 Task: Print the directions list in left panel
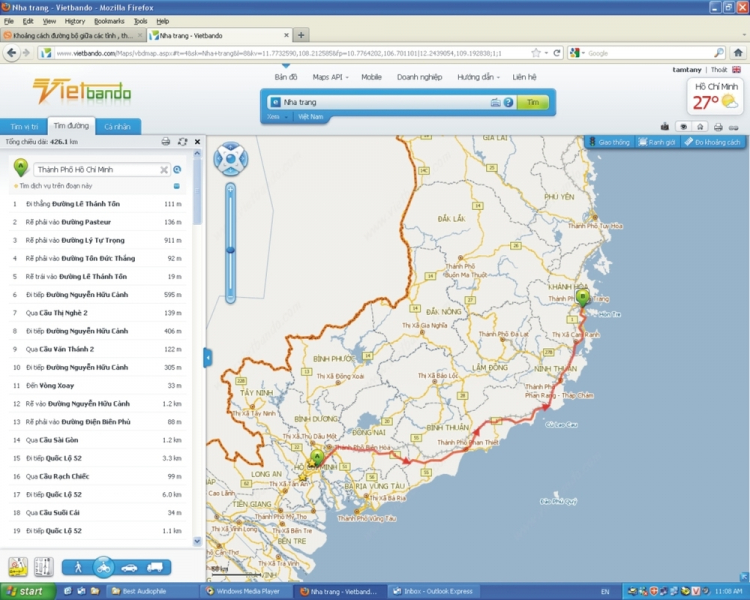coord(166,142)
